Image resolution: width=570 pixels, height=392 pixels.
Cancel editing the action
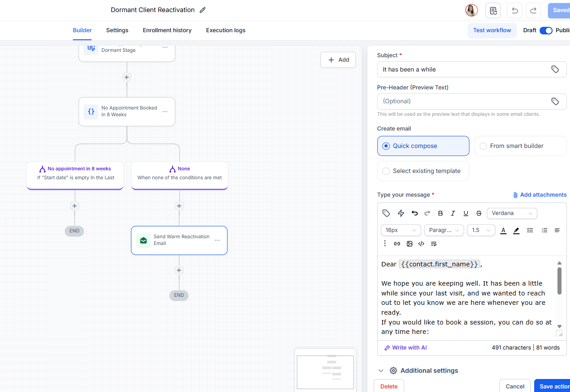click(515, 386)
